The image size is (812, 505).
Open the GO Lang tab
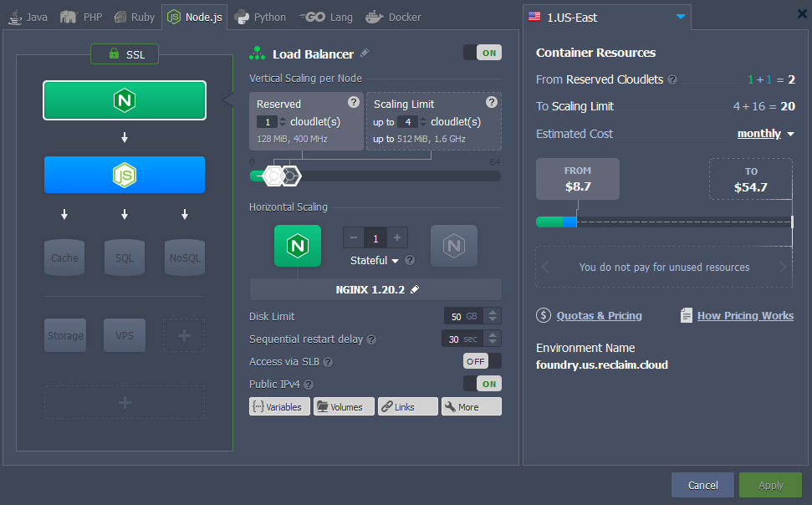point(326,17)
